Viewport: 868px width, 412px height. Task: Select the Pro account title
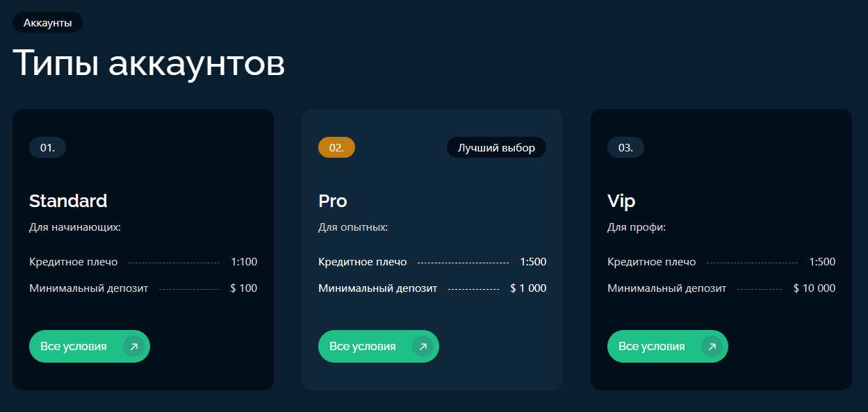coord(333,201)
